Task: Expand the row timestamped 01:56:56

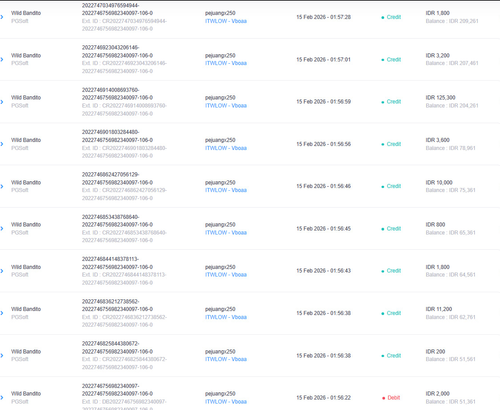Action: point(2,144)
